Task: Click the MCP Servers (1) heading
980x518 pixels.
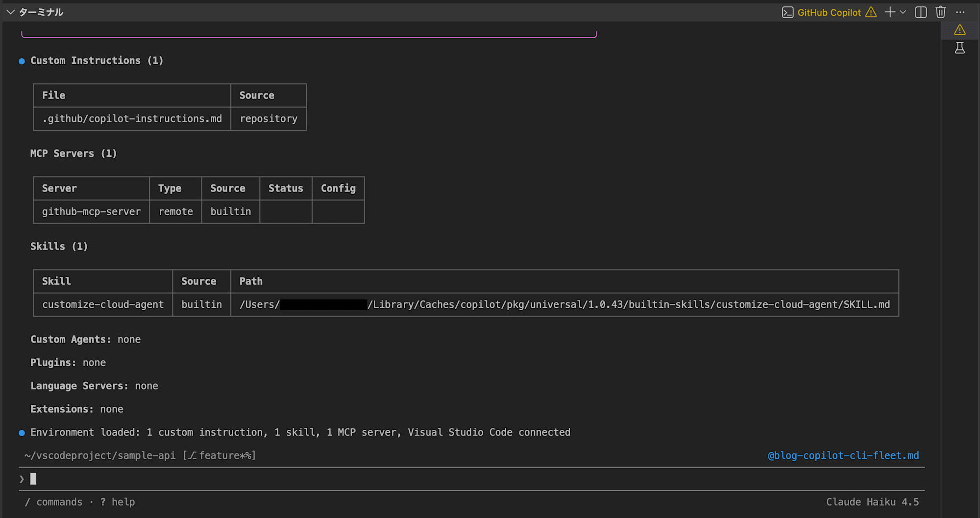Action: [73, 153]
